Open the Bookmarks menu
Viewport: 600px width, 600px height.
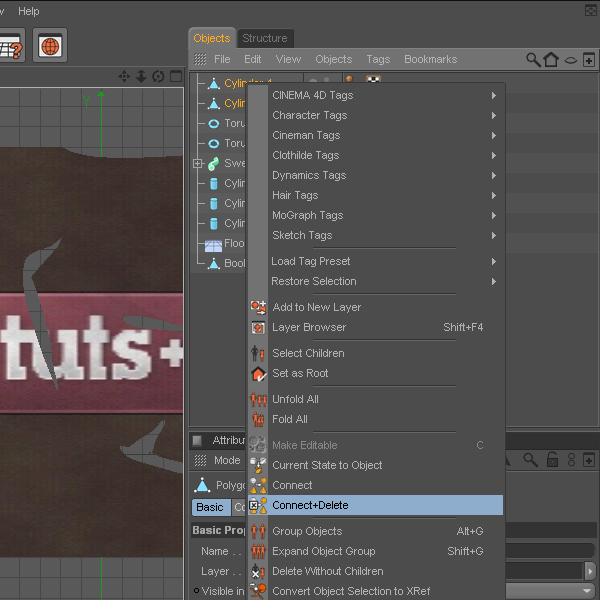(x=430, y=59)
